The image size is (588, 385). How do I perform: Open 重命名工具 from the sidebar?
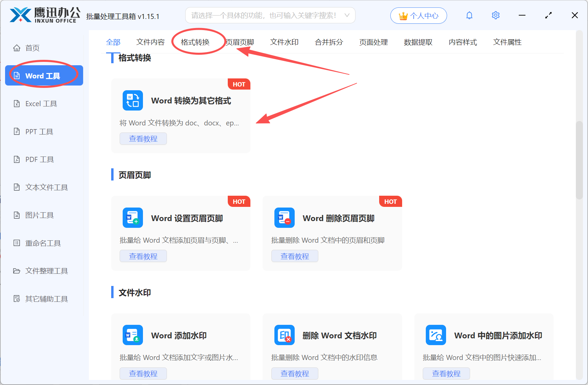43,243
